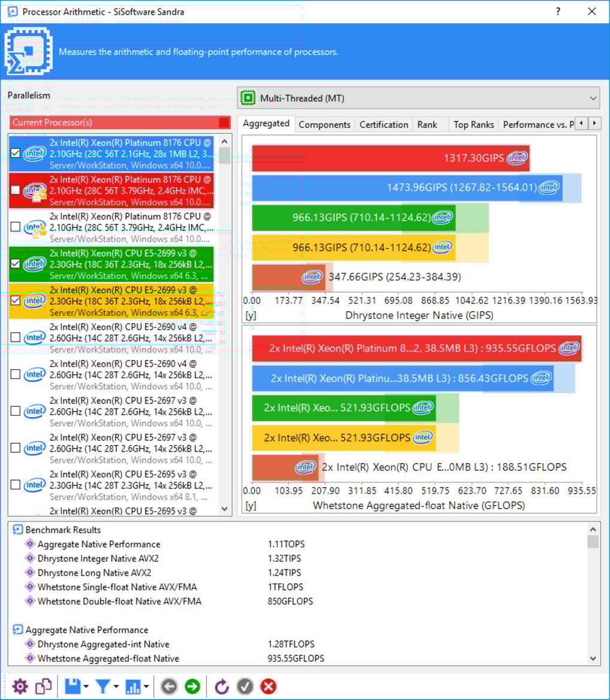Click results pane scrollbar up arrow
Image resolution: width=610 pixels, height=700 pixels.
coord(593,529)
